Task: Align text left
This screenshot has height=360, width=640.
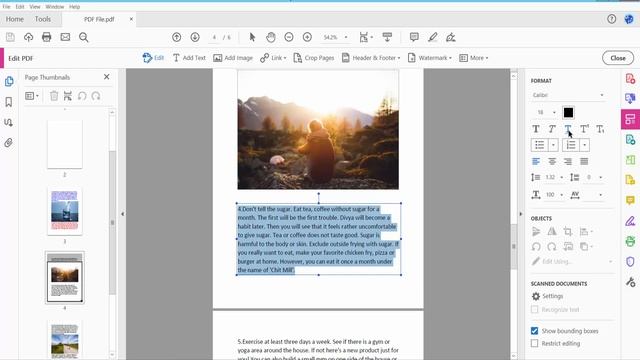Action: click(536, 162)
